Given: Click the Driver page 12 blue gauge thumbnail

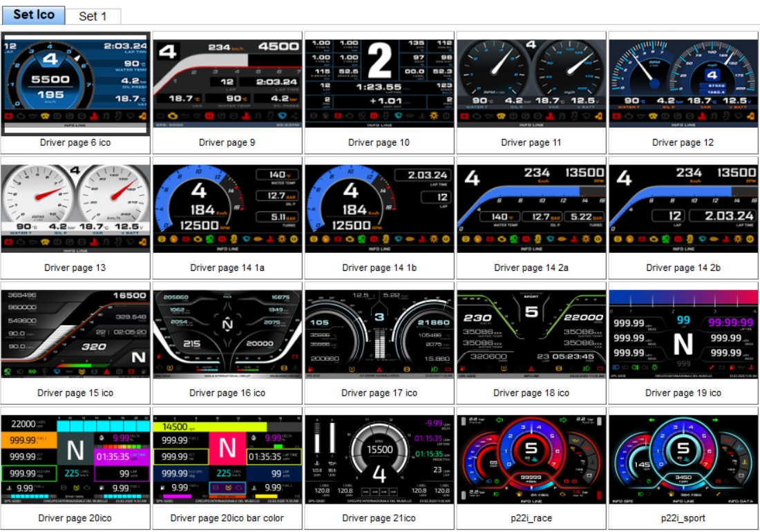Looking at the screenshot, I should point(683,83).
